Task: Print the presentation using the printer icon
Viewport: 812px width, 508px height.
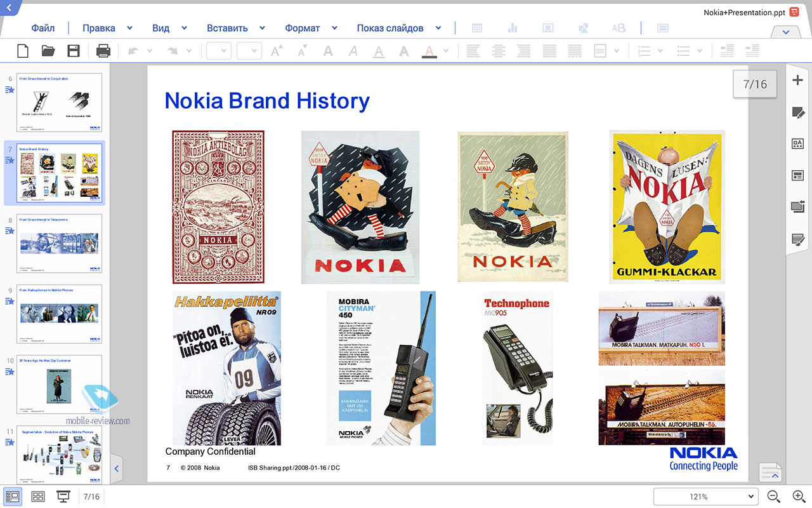Action: click(103, 51)
